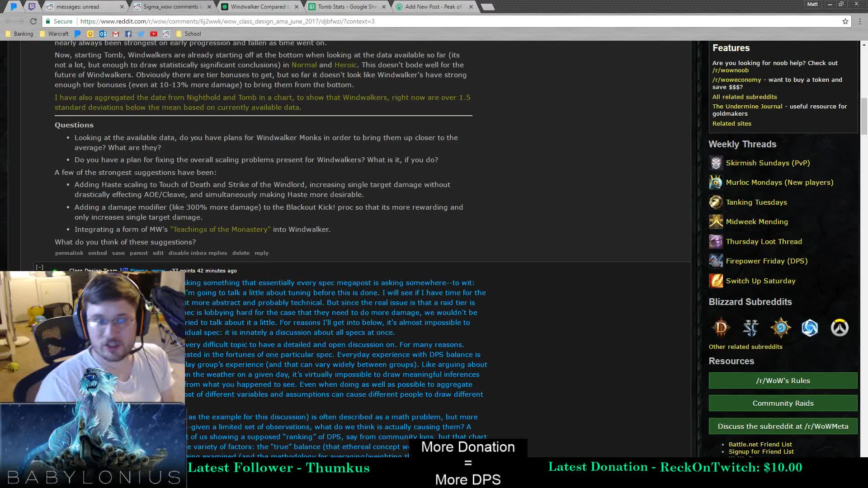Go forward to the next page
This screenshot has height=488, width=868.
pyautogui.click(x=21, y=21)
